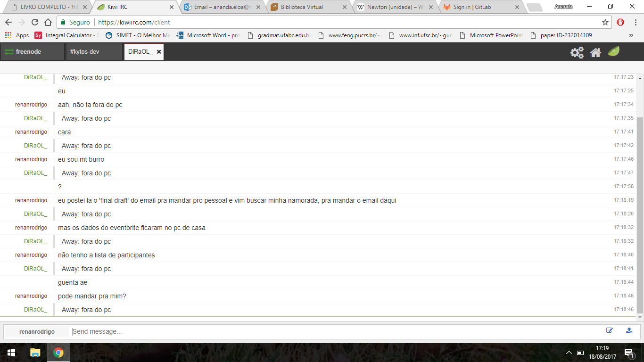Click the browser back arrow
This screenshot has height=362, width=644.
[x=8, y=22]
